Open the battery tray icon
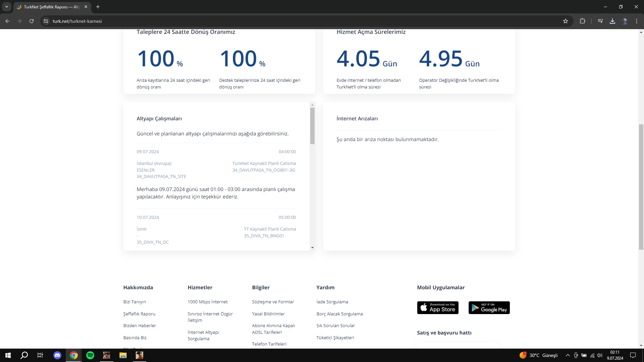The width and height of the screenshot is (644, 362). click(x=584, y=355)
